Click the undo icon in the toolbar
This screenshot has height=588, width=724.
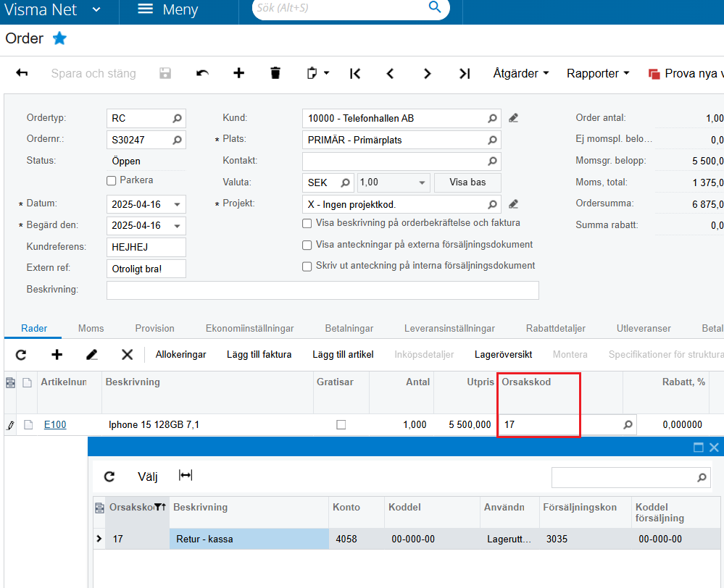203,73
